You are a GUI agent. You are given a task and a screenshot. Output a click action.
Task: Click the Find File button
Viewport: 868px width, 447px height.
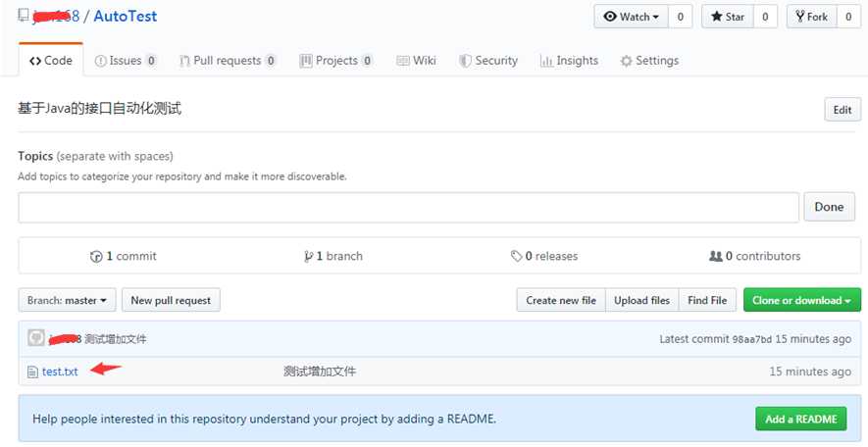coord(707,300)
